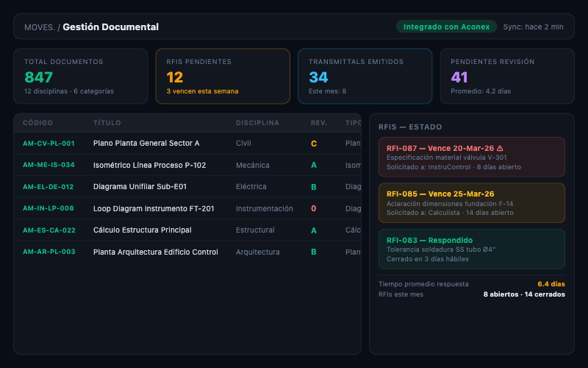This screenshot has height=368, width=588.
Task: Open the Transmittals Emitidos card
Action: (x=365, y=77)
